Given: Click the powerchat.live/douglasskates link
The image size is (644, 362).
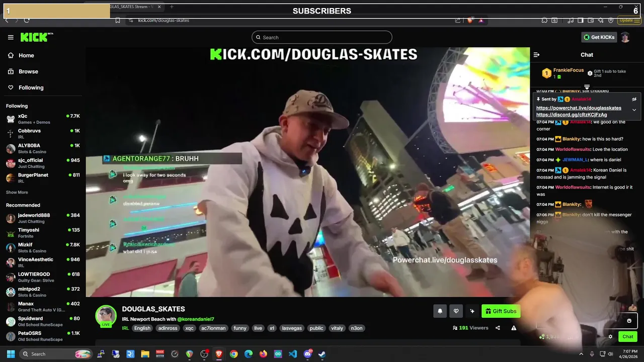Looking at the screenshot, I should click(x=579, y=108).
